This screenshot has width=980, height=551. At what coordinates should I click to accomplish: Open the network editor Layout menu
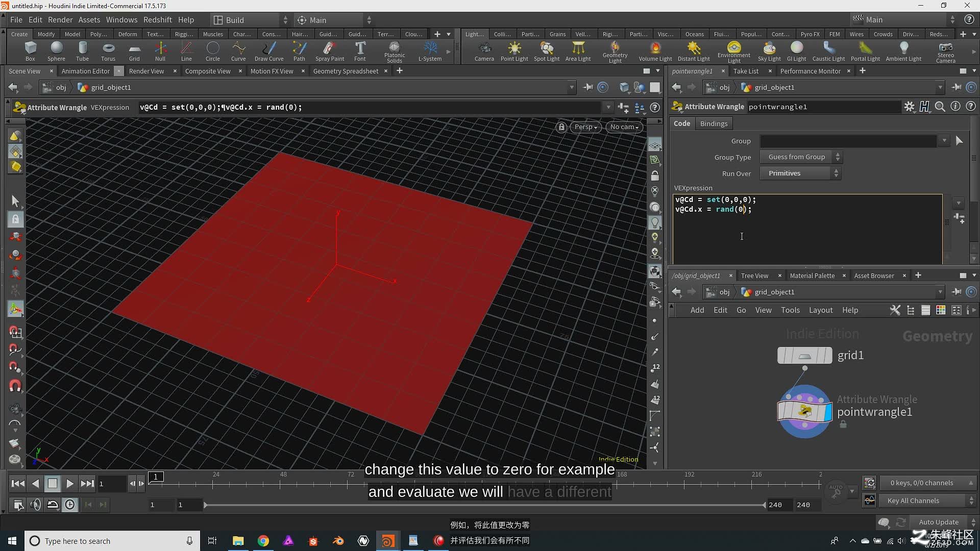click(820, 310)
